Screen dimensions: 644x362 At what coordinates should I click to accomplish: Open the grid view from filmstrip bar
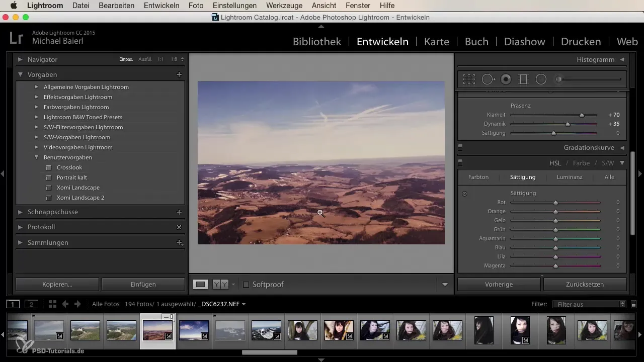click(52, 304)
